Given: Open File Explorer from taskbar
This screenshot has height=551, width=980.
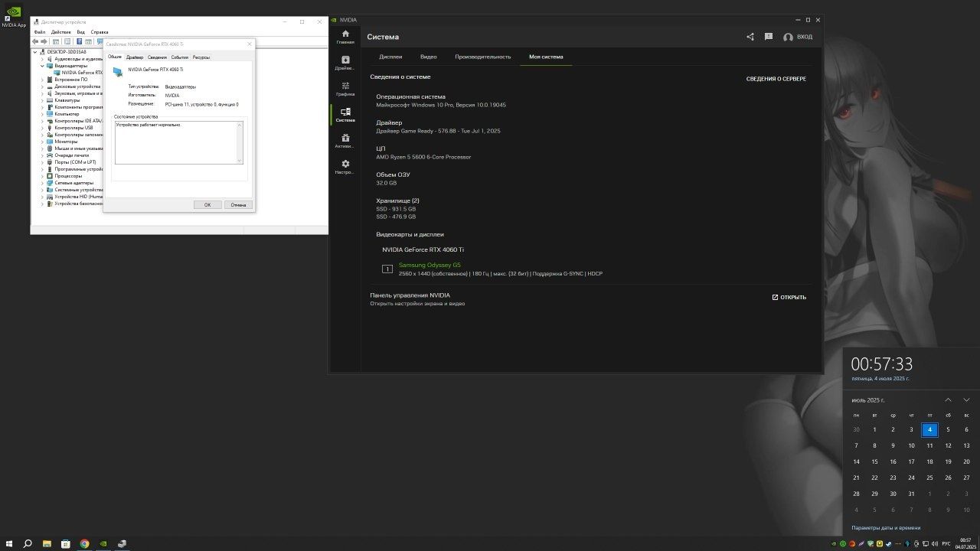Looking at the screenshot, I should [x=47, y=544].
